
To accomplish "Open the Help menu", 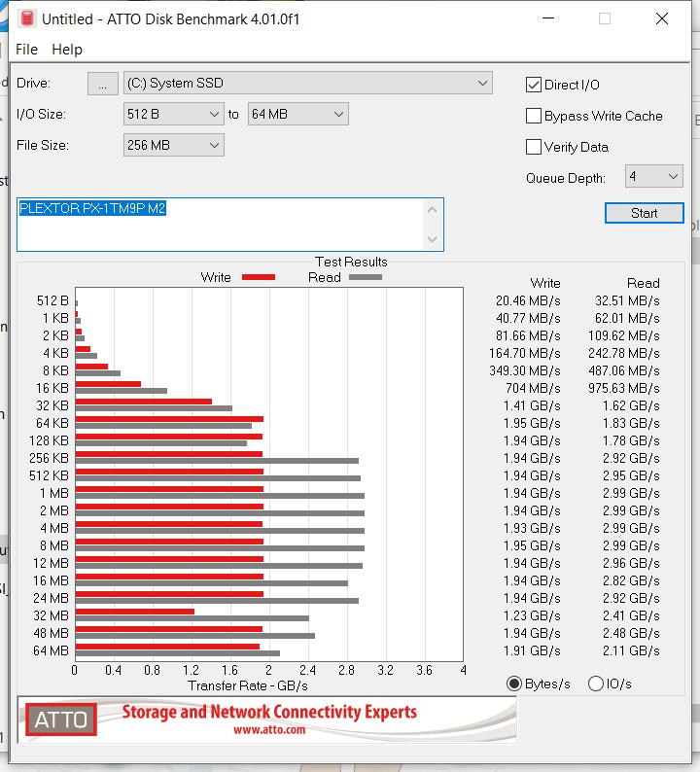I will 67,50.
